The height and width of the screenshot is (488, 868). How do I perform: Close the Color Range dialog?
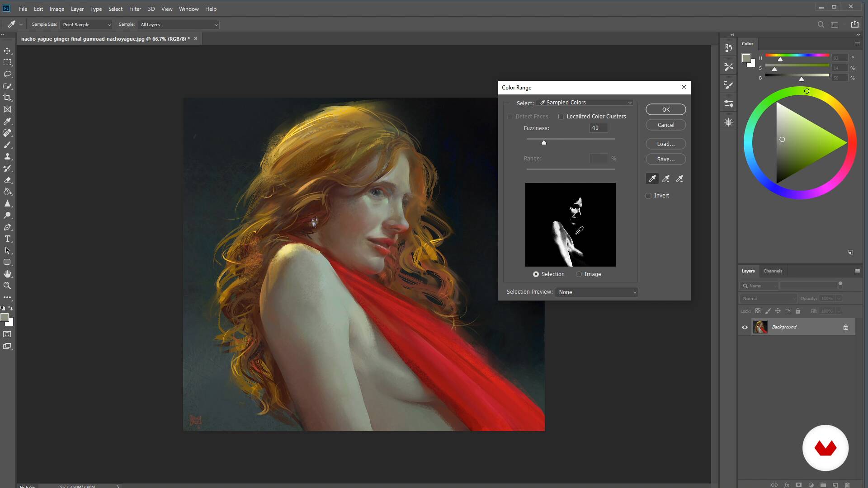(684, 88)
